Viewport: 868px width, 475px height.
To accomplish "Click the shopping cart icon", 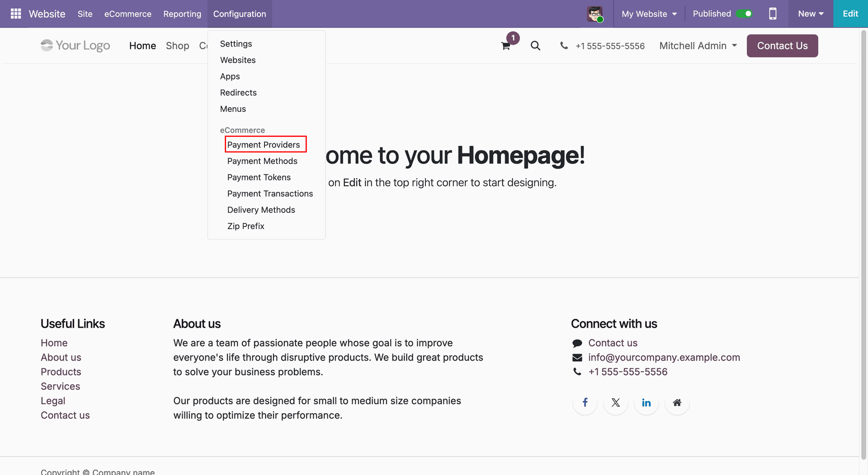I will 506,46.
